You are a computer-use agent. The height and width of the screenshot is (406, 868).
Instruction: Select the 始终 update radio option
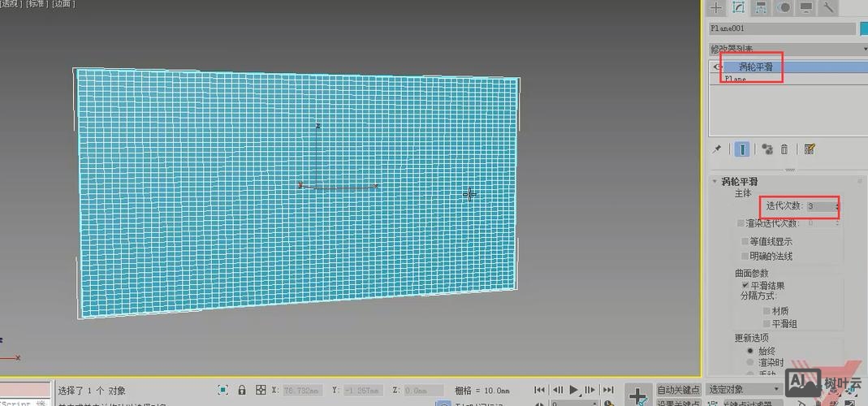[x=750, y=351]
